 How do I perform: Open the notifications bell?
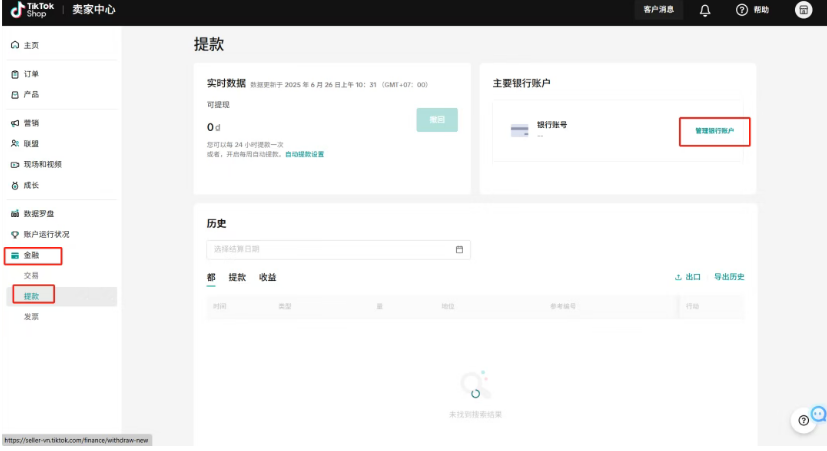pos(705,10)
